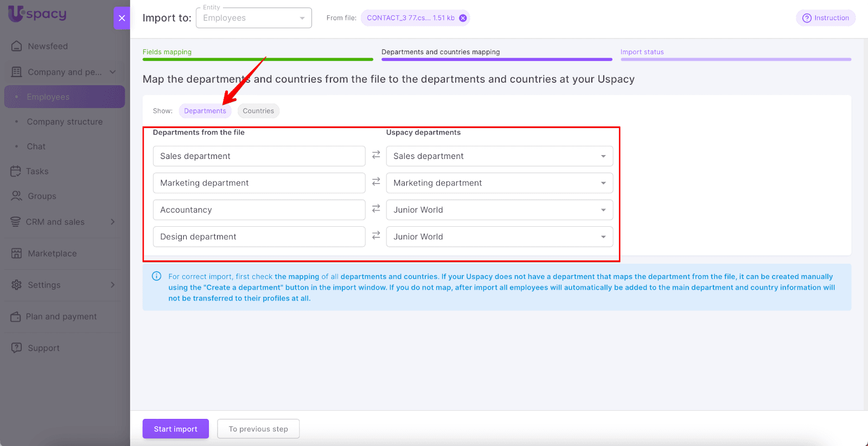
Task: Open Junior World dropdown for Design department
Action: point(500,237)
